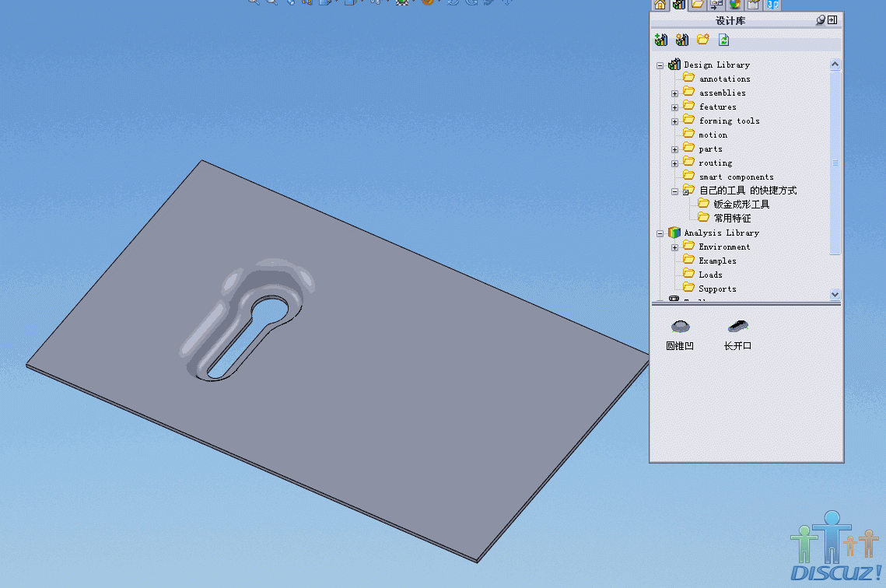The height and width of the screenshot is (588, 886).
Task: Click the annotations folder icon
Action: tap(688, 78)
